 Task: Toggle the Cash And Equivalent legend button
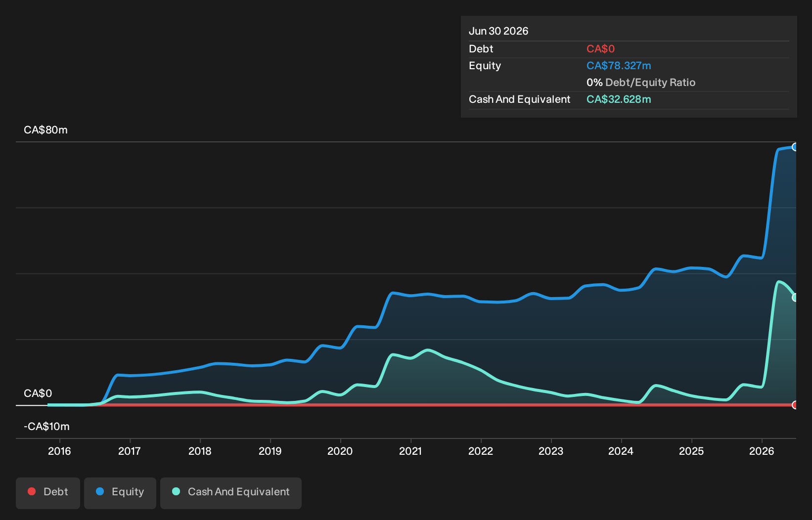(231, 493)
